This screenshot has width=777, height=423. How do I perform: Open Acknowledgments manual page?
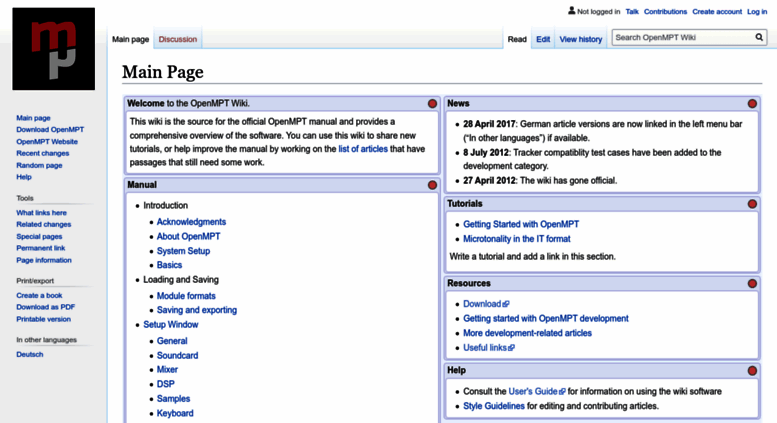(191, 222)
